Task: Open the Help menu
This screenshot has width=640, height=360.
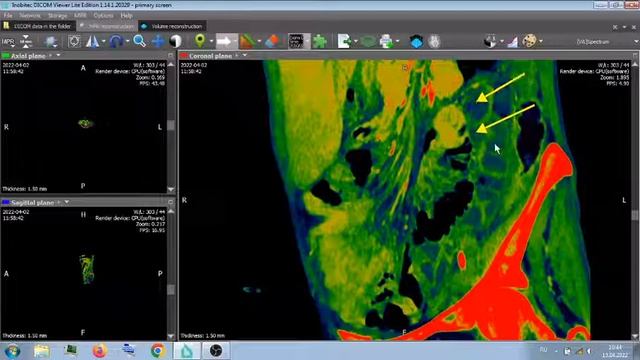Action: click(126, 16)
